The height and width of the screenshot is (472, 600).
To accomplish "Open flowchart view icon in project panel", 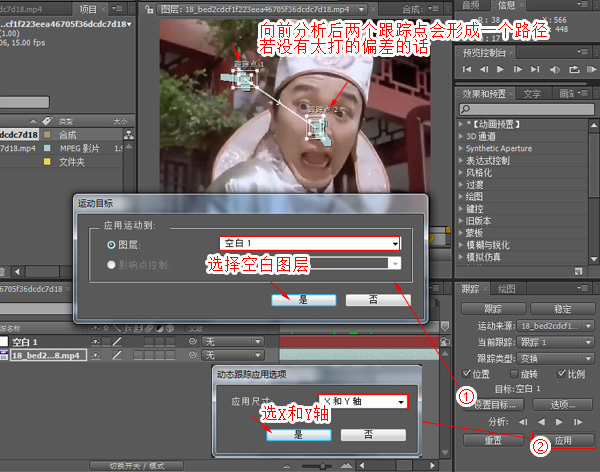I will [129, 134].
